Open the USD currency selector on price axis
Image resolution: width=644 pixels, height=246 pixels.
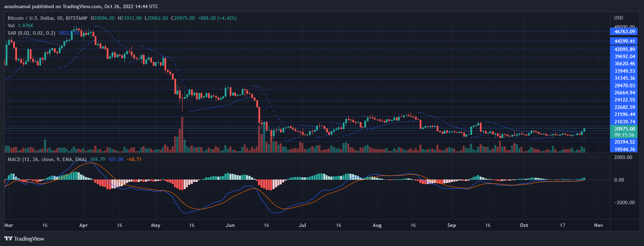point(618,18)
